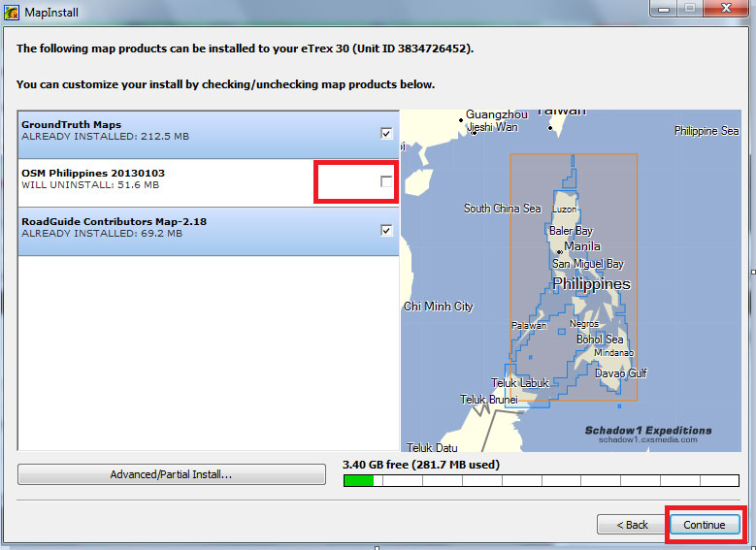Click the Mindanao label on the map

613,353
